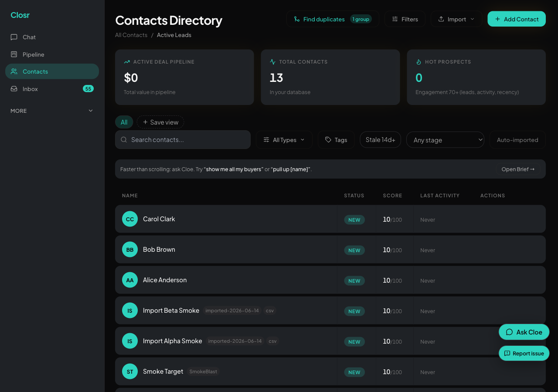Click Alice Anderson's name

pyautogui.click(x=165, y=280)
